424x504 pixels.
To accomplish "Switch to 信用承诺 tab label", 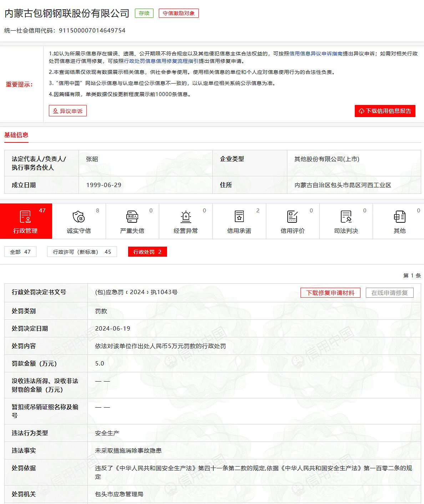I will [x=239, y=231].
